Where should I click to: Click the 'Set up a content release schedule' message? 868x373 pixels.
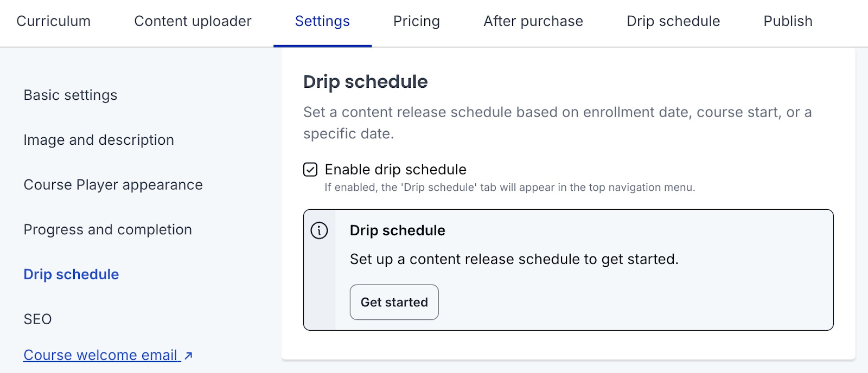(514, 259)
